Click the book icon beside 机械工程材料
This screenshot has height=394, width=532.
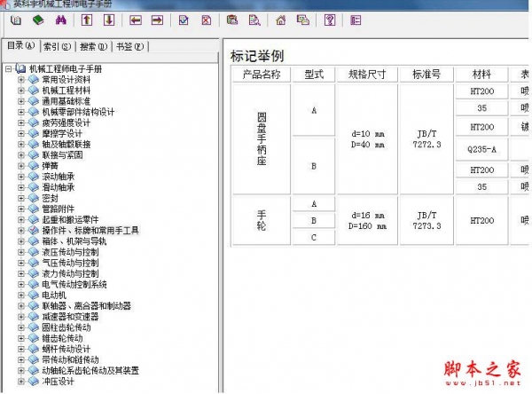[x=34, y=91]
